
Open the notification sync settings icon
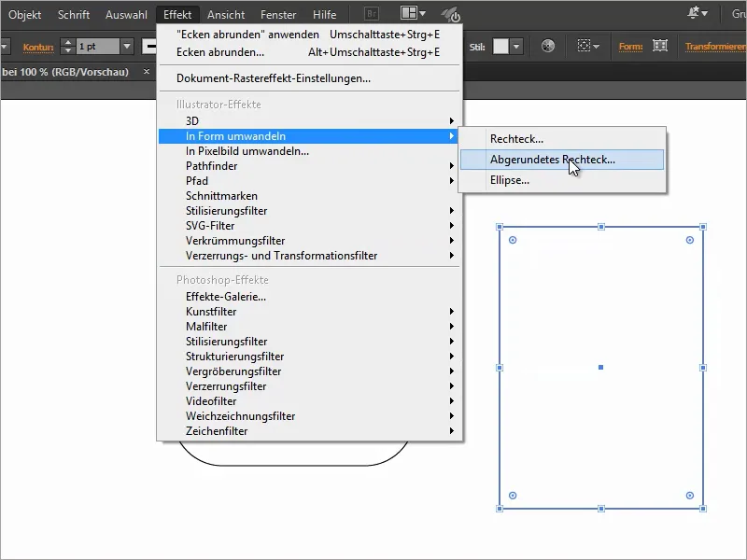pyautogui.click(x=697, y=13)
